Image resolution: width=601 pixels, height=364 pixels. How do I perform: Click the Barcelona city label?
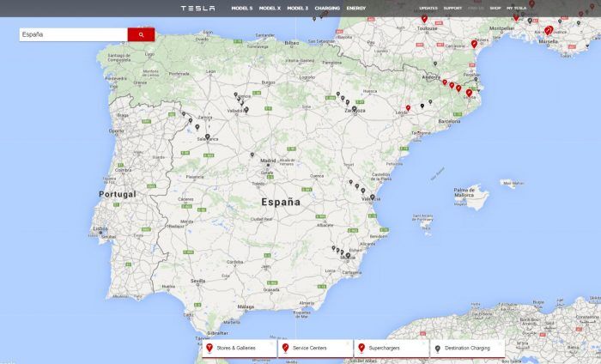[x=449, y=121]
